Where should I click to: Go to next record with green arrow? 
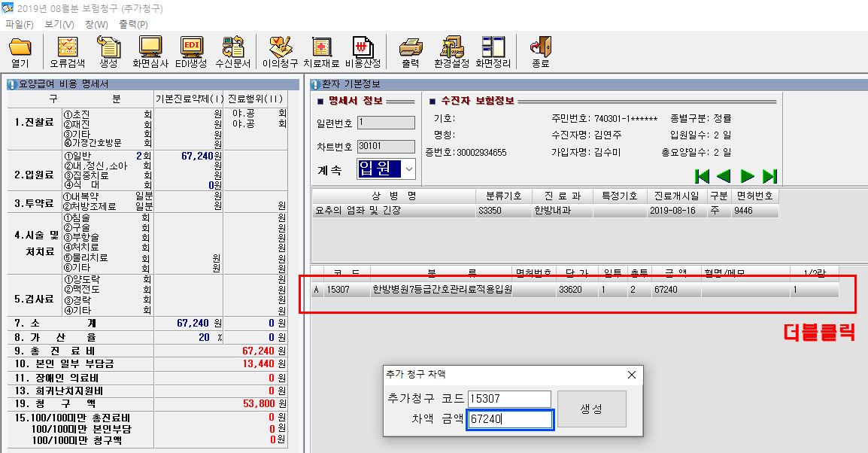(x=747, y=176)
